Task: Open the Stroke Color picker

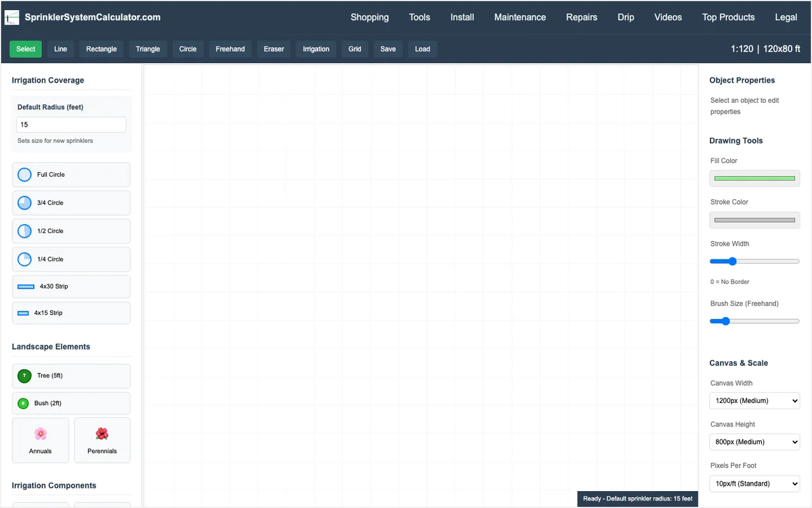Action: [x=754, y=220]
